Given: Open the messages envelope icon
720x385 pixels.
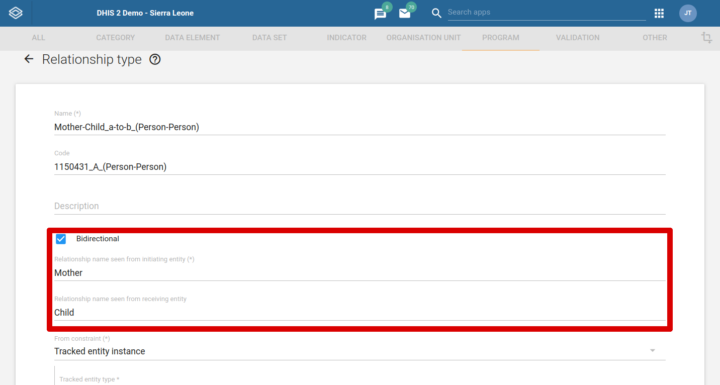Looking at the screenshot, I should (x=405, y=14).
